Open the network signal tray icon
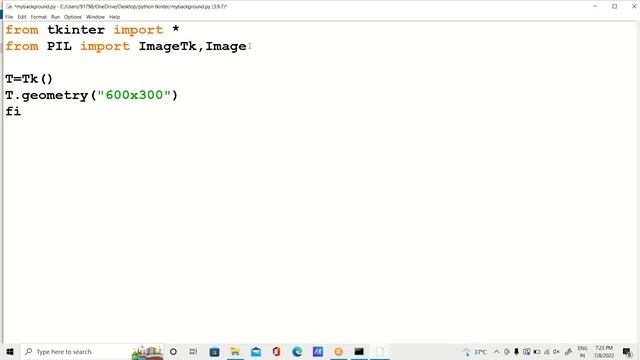Viewport: 640px width, 360px height. [x=547, y=351]
